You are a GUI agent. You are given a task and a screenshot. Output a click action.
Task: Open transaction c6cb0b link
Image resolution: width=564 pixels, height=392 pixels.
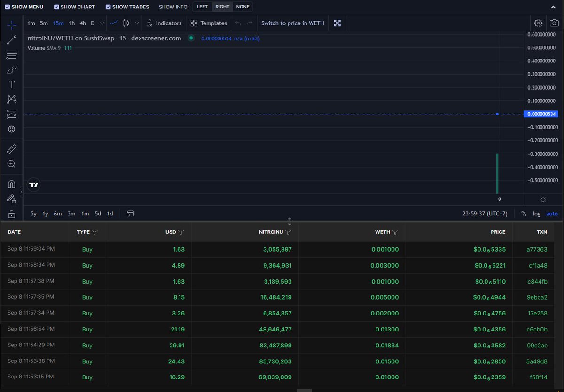click(x=537, y=329)
